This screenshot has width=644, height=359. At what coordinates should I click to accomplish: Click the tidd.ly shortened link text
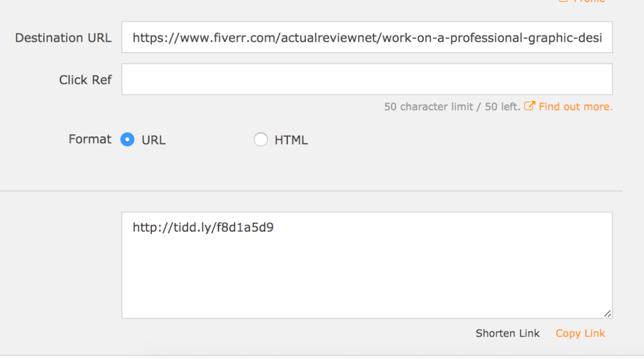click(203, 227)
